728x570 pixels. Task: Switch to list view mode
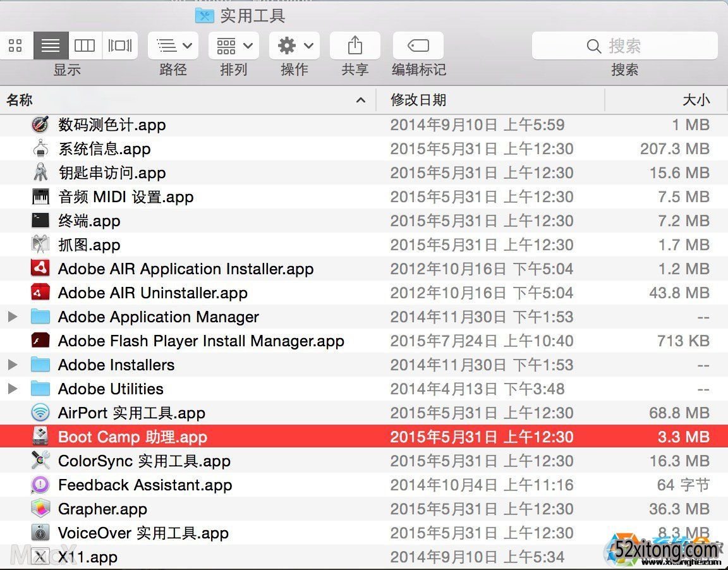point(51,45)
